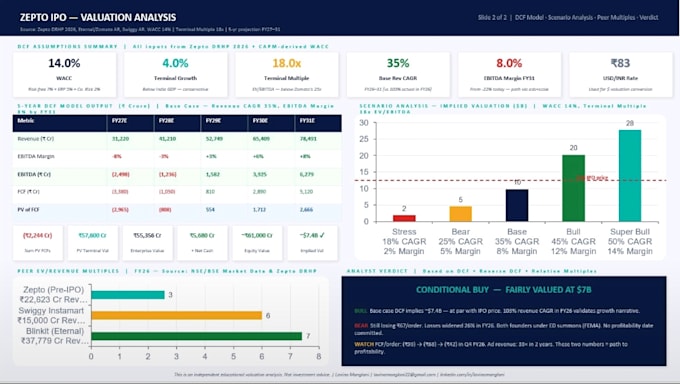Click the navy Base scenario bar
Image resolution: width=680 pixels, height=384 pixels.
click(x=517, y=205)
